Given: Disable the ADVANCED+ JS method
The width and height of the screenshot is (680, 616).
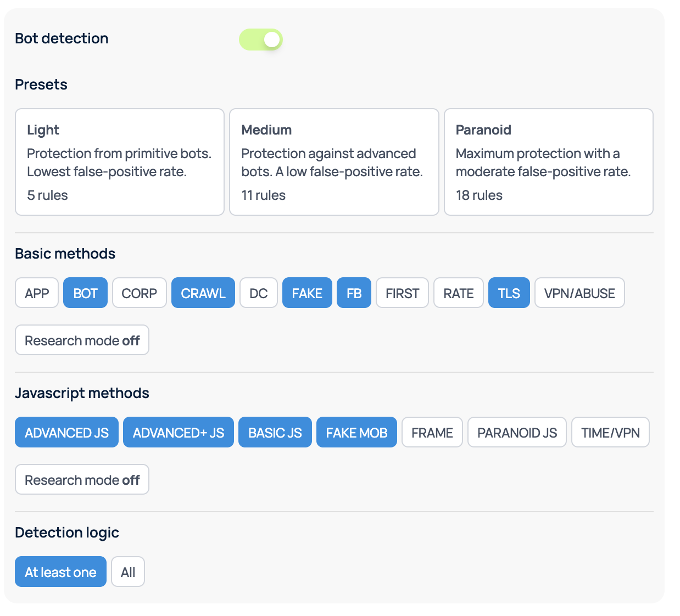Looking at the screenshot, I should point(178,433).
